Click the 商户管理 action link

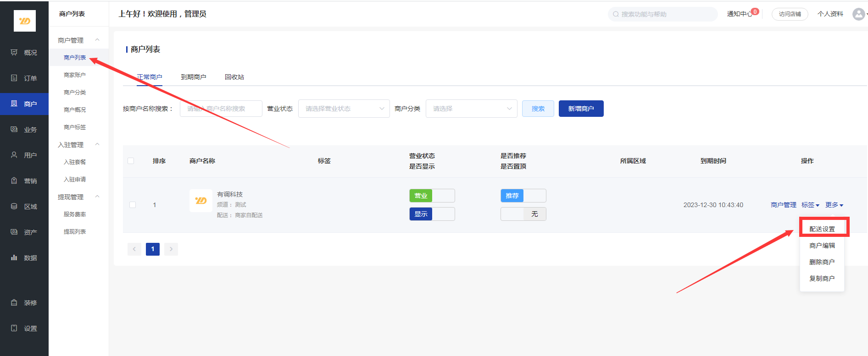(x=784, y=205)
